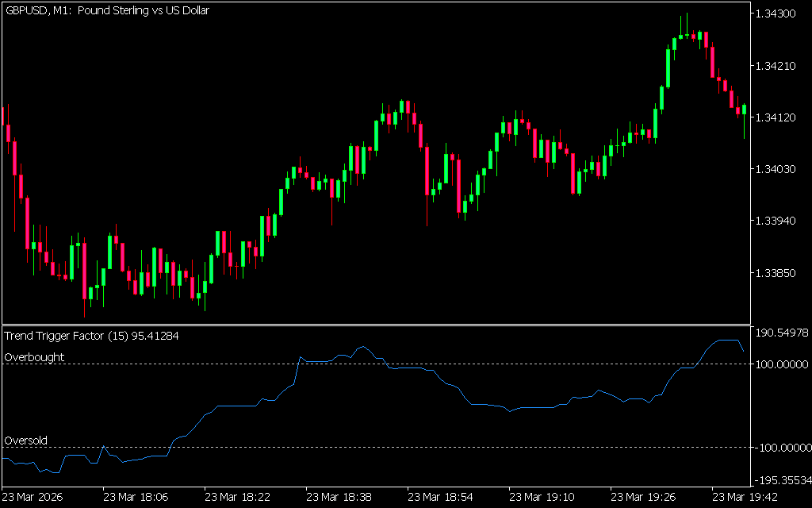The image size is (812, 508).
Task: Click the 1.34300 price on the scale
Action: (x=779, y=14)
